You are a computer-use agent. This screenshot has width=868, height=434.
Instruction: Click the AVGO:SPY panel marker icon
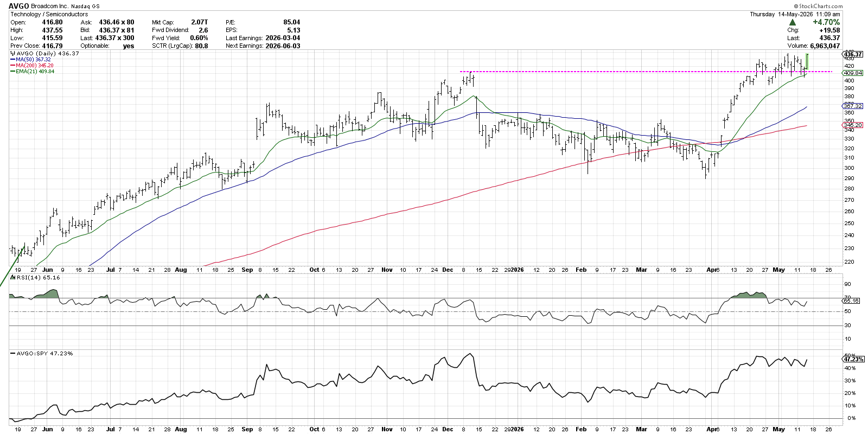(x=13, y=353)
